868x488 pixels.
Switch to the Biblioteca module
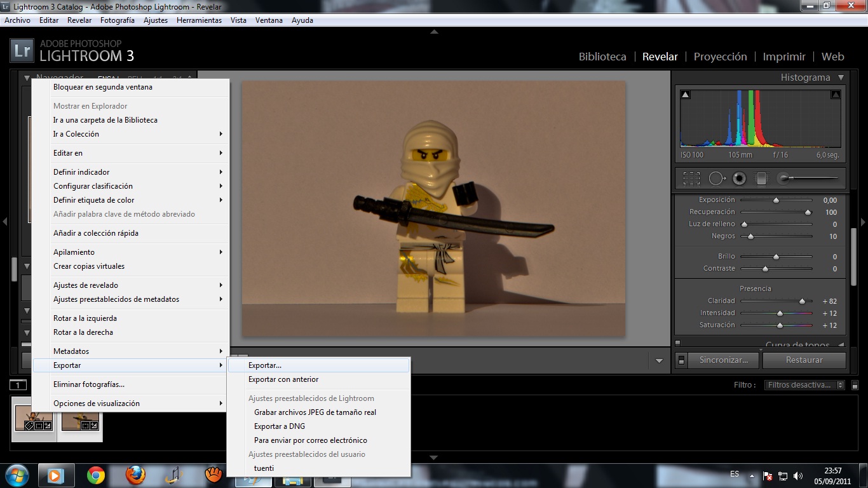(602, 57)
